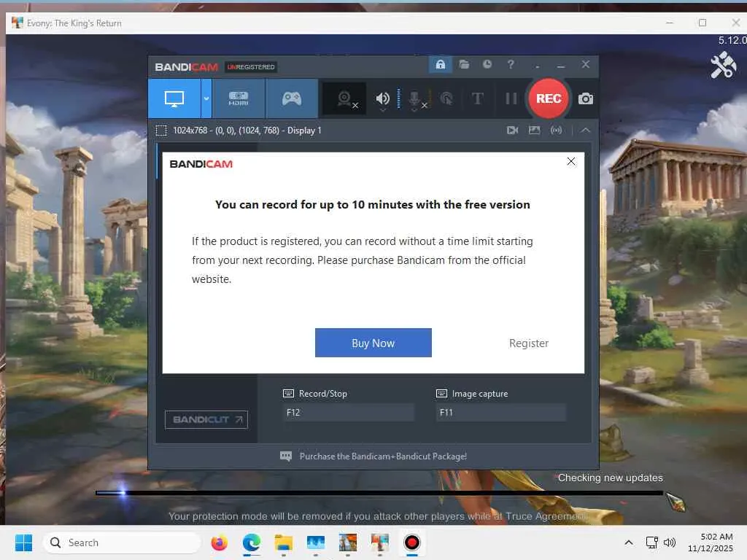The height and width of the screenshot is (560, 747).
Task: Toggle the text overlay T icon
Action: click(x=477, y=98)
